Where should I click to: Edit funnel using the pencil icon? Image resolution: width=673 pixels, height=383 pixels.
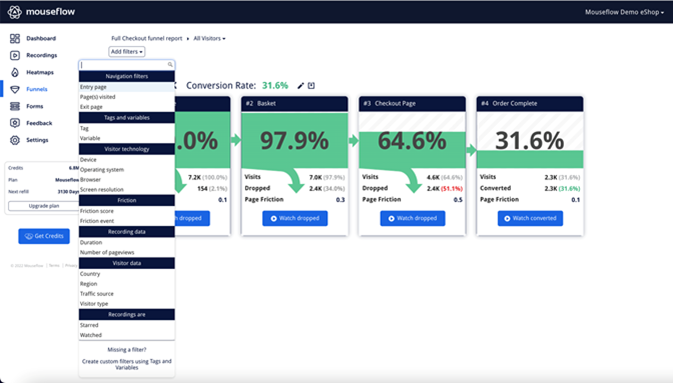tap(300, 86)
